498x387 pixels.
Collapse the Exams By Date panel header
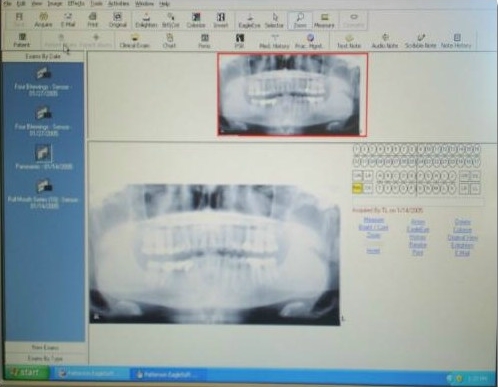pyautogui.click(x=43, y=56)
